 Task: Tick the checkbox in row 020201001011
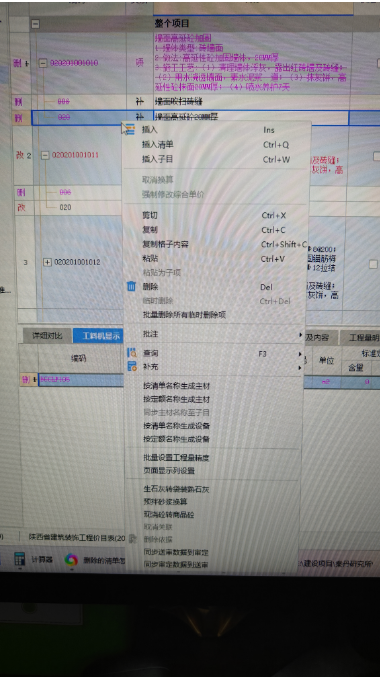coord(377,156)
